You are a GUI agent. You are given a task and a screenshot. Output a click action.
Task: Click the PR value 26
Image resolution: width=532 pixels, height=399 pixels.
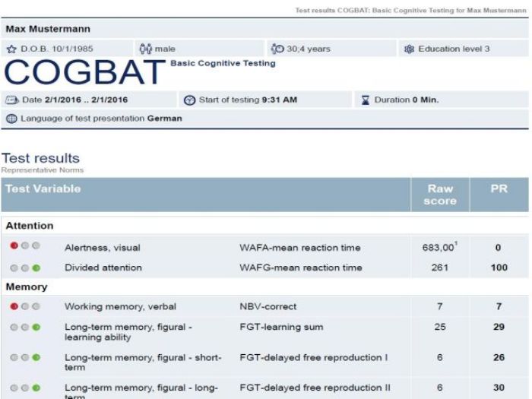(x=499, y=357)
